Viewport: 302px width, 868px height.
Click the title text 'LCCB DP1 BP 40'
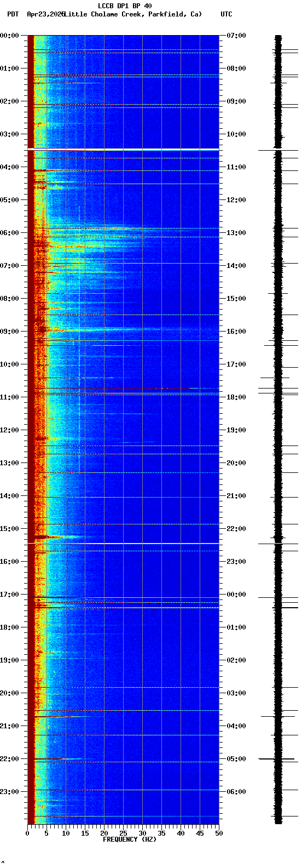click(125, 6)
